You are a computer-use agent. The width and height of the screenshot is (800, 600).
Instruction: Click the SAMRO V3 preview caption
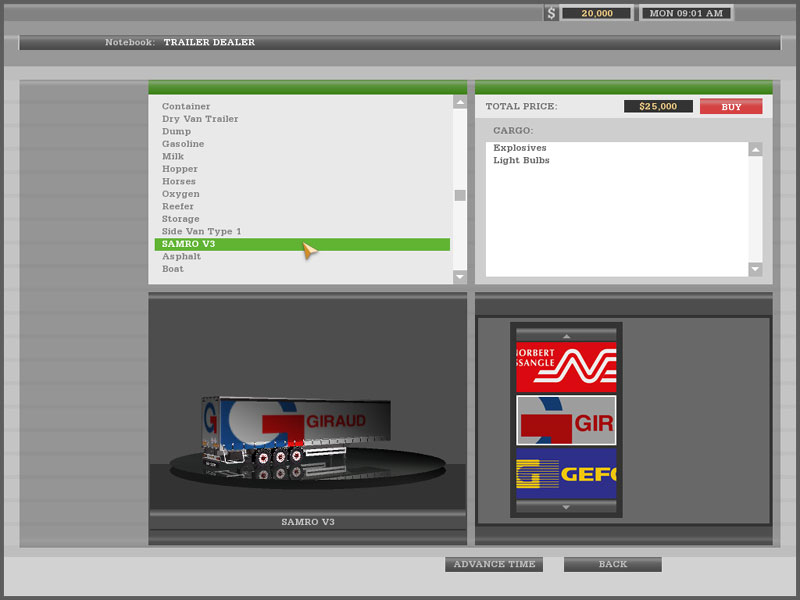coord(308,522)
